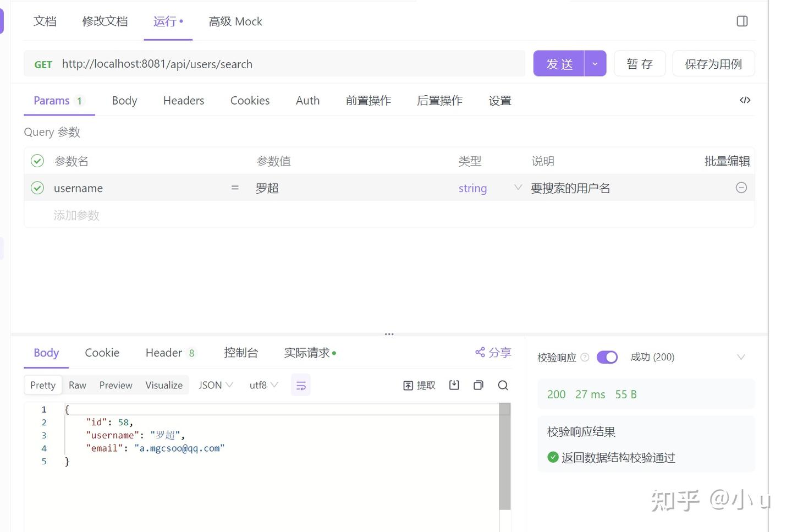Copy the response body
792x532 pixels.
[x=479, y=385]
